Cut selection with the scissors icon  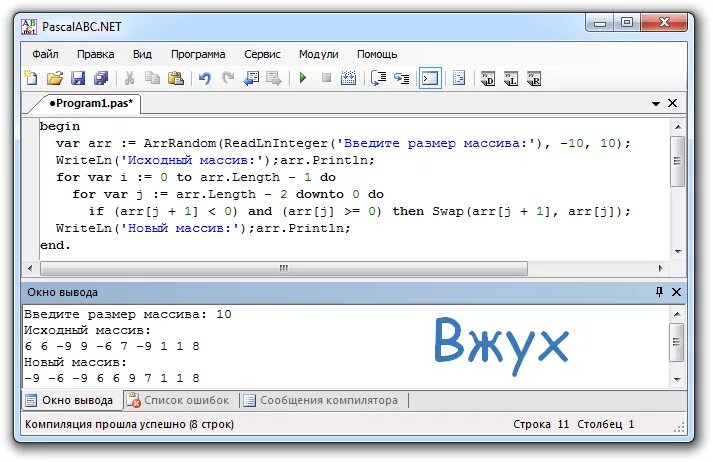point(130,78)
